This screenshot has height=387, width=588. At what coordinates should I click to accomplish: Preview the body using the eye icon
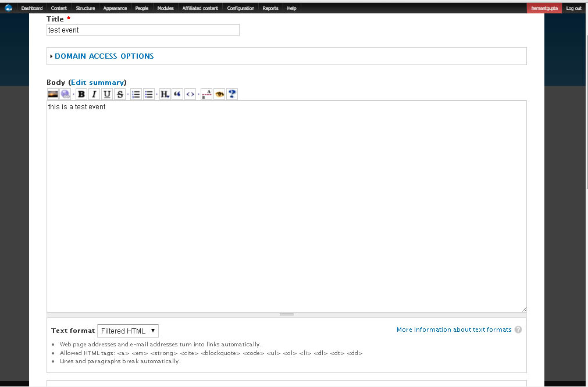coord(219,94)
